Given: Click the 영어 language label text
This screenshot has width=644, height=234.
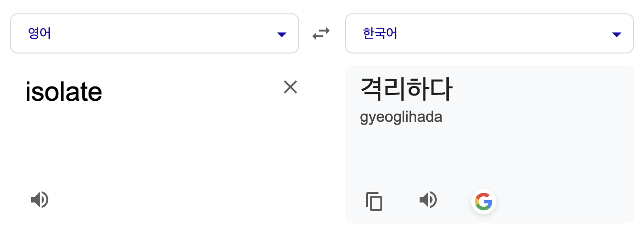Looking at the screenshot, I should 40,34.
